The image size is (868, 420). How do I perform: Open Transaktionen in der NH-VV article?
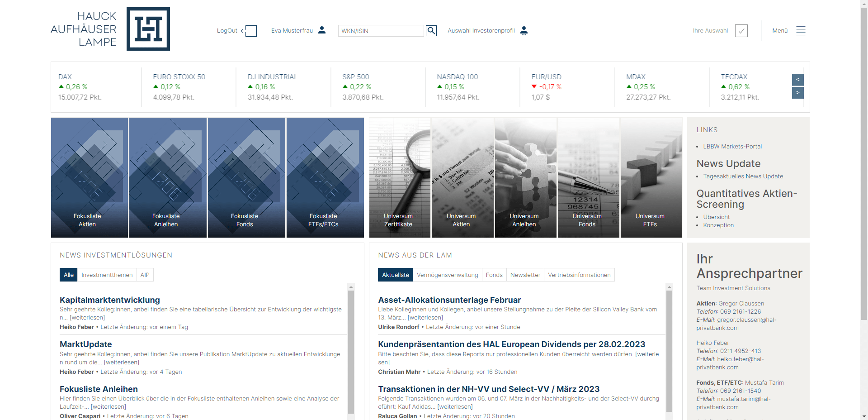(x=489, y=389)
